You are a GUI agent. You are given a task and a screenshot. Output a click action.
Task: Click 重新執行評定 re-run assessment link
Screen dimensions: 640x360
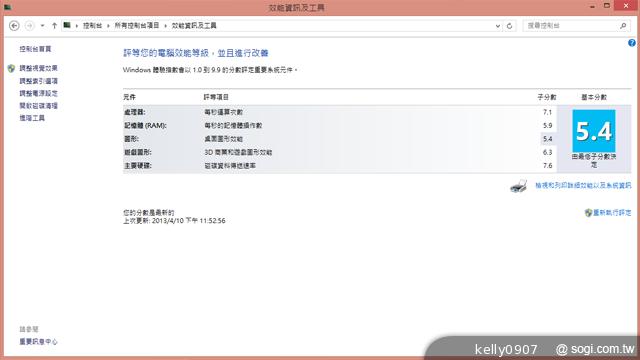tap(612, 213)
